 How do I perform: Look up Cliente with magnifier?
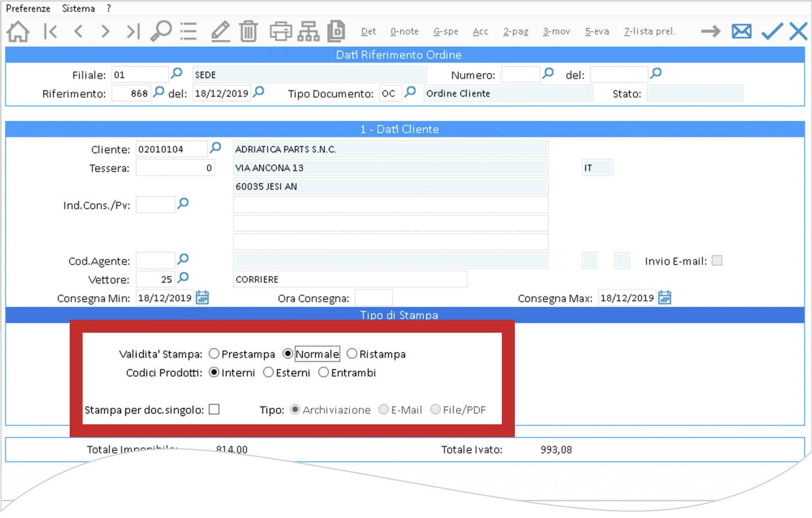point(215,148)
